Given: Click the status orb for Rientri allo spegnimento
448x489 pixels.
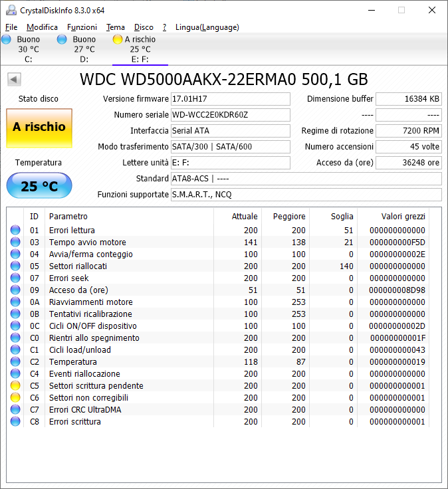Looking at the screenshot, I should (15, 338).
